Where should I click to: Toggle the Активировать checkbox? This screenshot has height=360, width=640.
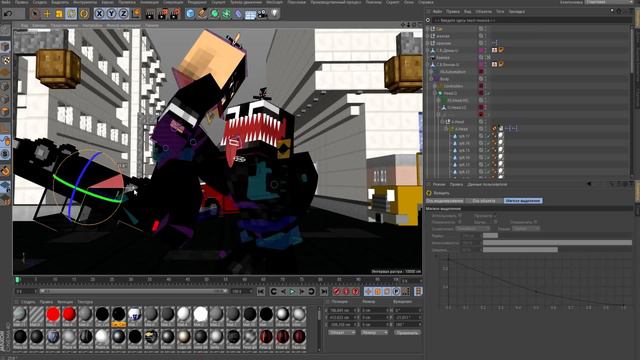(x=460, y=216)
